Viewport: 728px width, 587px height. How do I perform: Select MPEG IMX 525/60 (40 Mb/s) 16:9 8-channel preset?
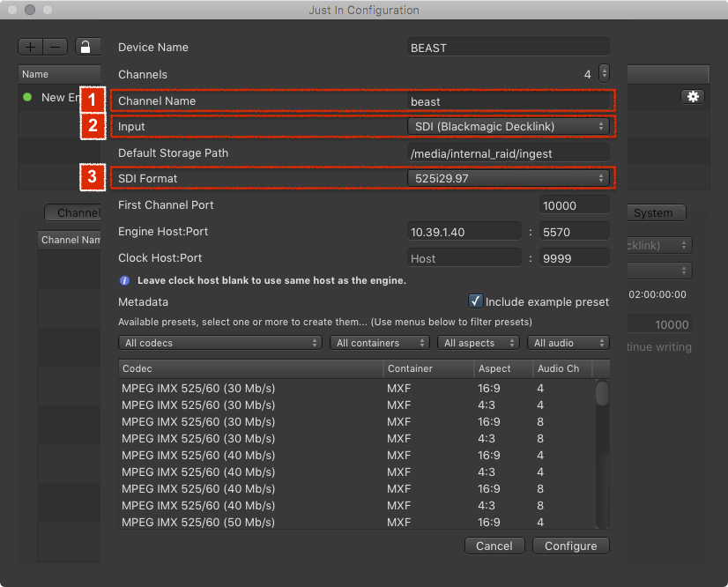[357, 488]
